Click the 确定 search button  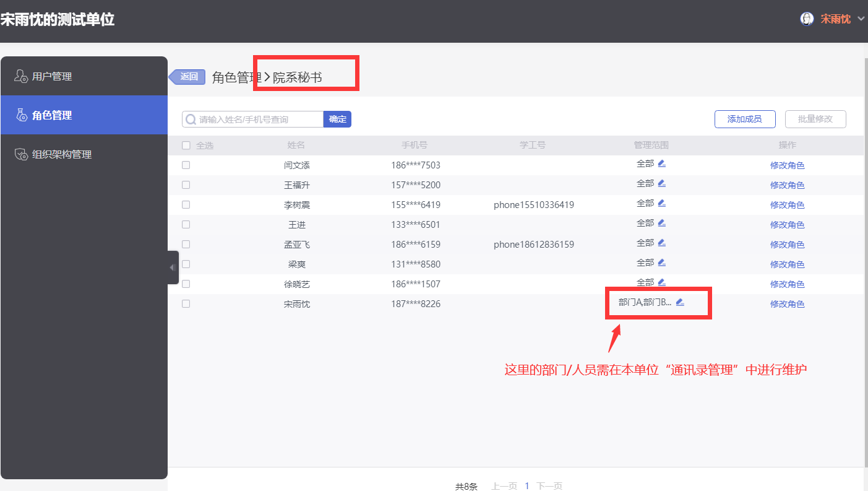[x=338, y=119]
